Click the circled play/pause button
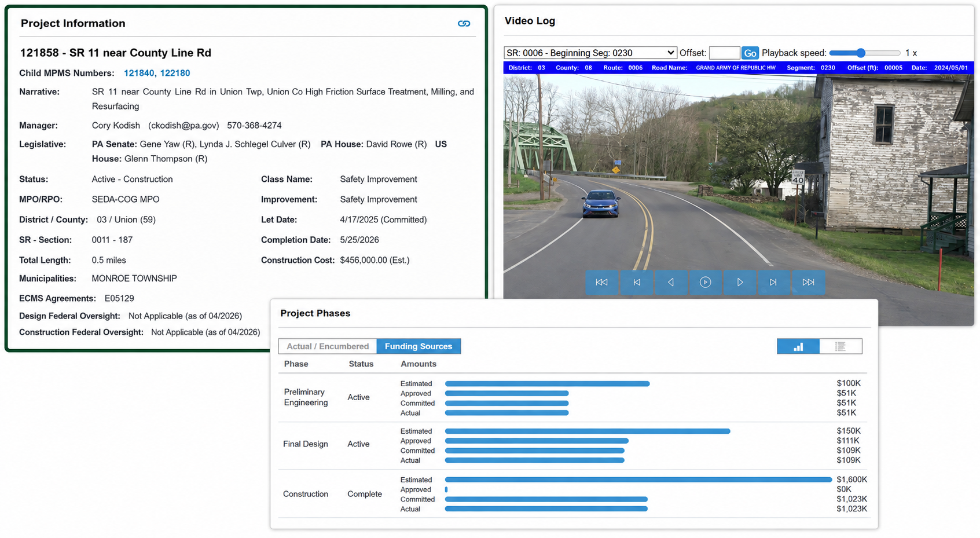This screenshot has height=538, width=980. (x=705, y=282)
